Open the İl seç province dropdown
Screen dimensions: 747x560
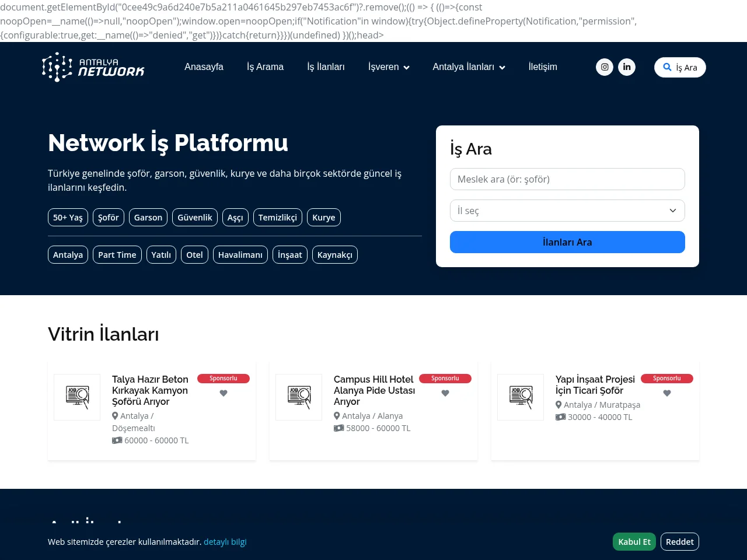(567, 211)
